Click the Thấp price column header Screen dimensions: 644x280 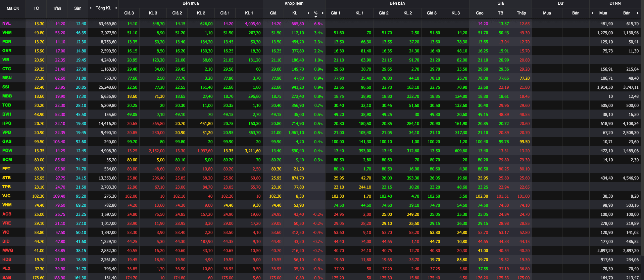point(521,13)
